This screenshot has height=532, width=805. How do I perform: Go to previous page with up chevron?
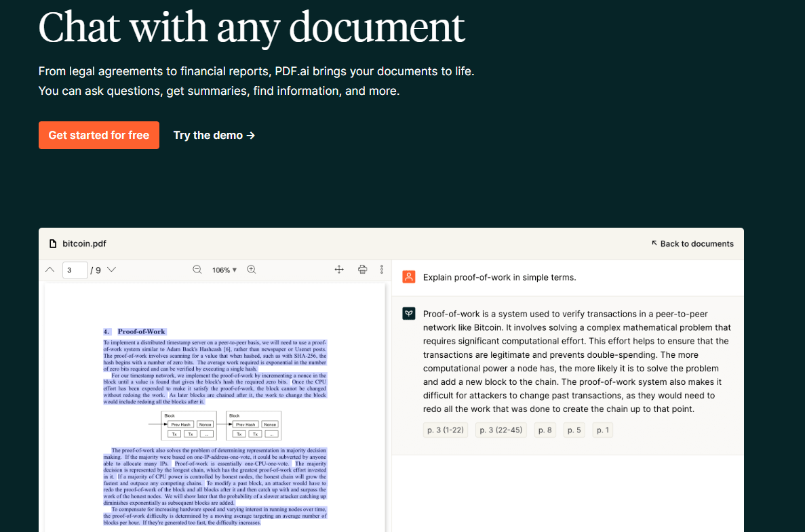tap(50, 269)
